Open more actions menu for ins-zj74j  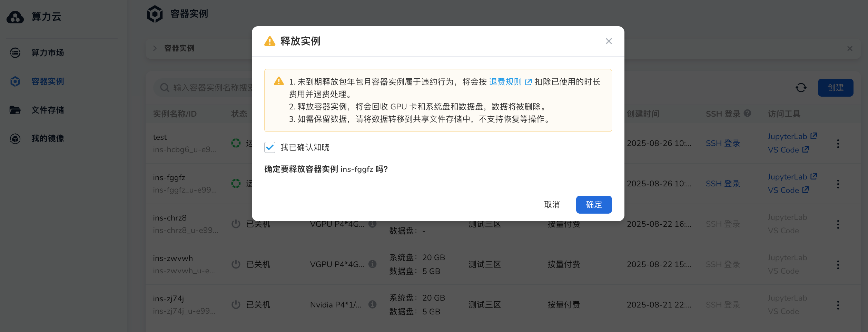coord(838,305)
